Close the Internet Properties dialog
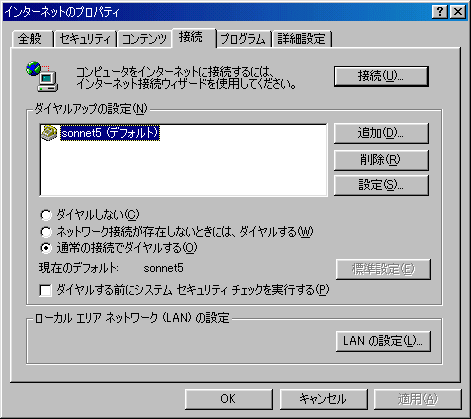Viewport: 471px width, 419px height. (458, 12)
